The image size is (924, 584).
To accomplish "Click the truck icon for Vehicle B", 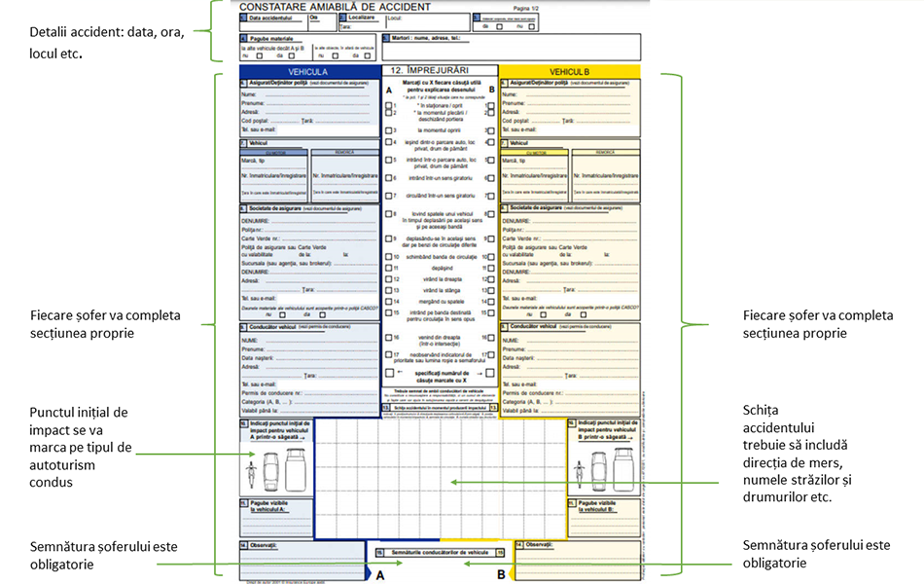I will click(623, 469).
